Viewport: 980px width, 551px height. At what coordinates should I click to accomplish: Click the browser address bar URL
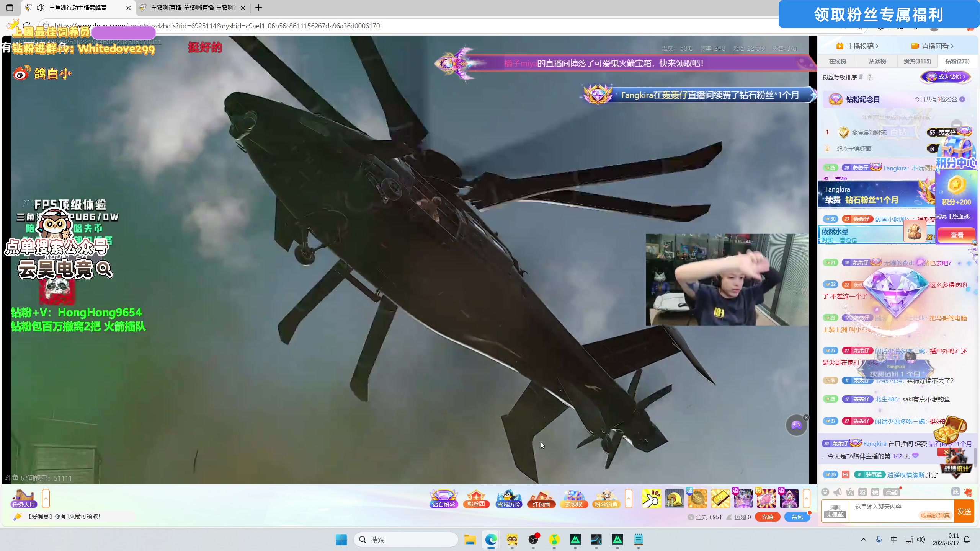click(x=218, y=26)
